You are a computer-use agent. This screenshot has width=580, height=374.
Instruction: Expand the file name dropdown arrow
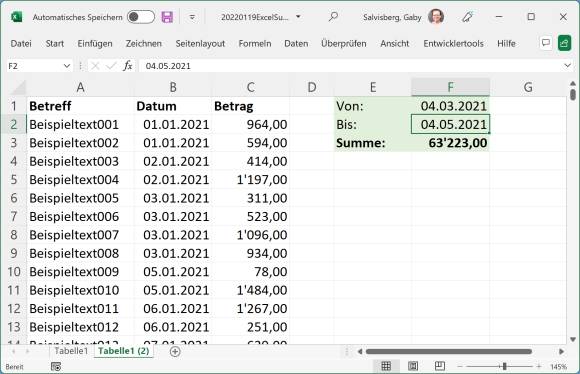tap(298, 17)
